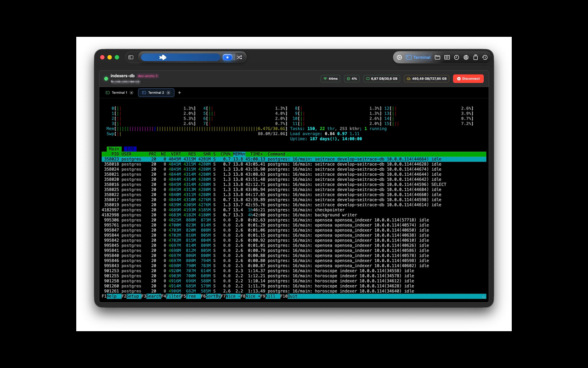Select the background writer process row

(x=294, y=215)
